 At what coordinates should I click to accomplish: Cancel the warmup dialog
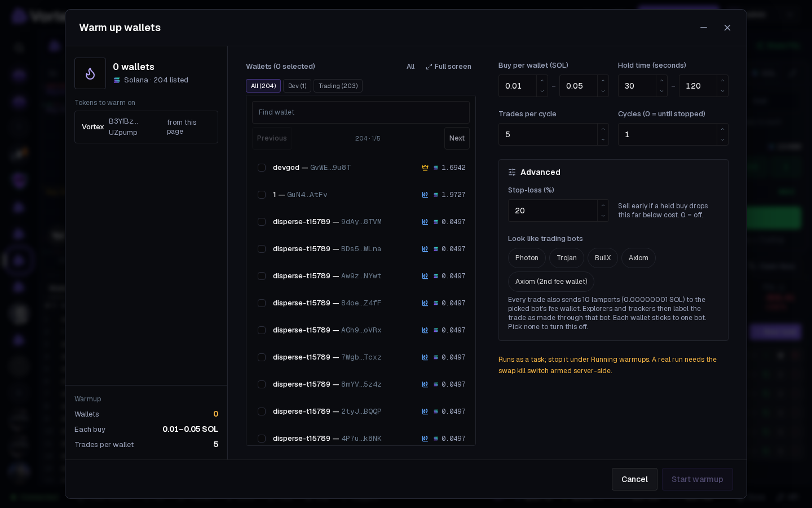pyautogui.click(x=634, y=479)
